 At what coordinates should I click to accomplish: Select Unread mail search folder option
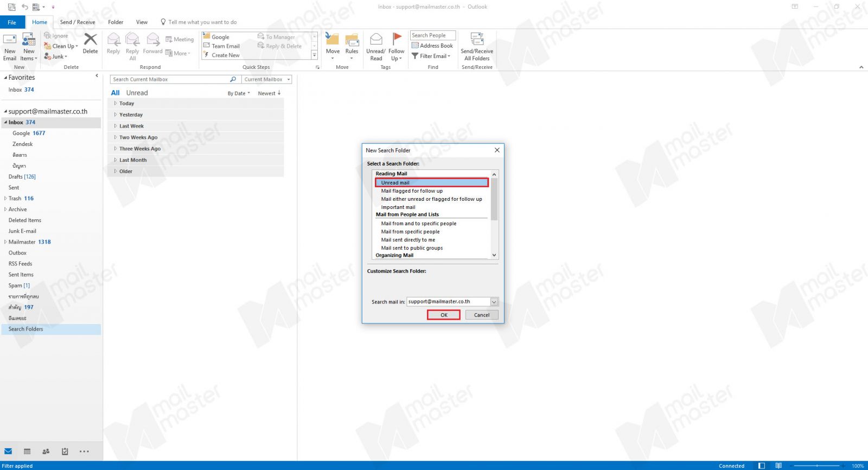tap(432, 183)
